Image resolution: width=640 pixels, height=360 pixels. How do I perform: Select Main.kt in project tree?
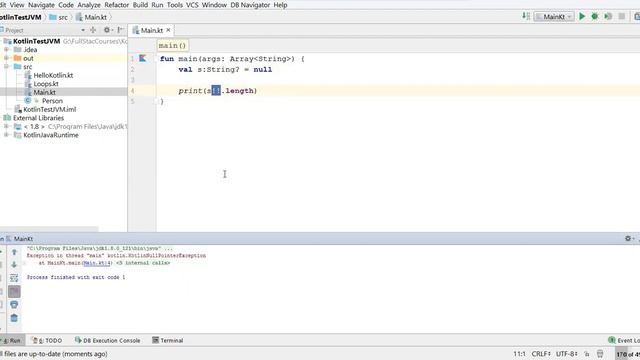pyautogui.click(x=44, y=93)
